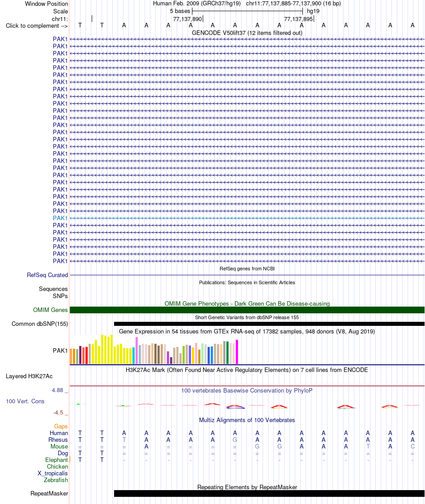Open the 'H3K27Ac Mark' ENCODE track title

(246, 370)
